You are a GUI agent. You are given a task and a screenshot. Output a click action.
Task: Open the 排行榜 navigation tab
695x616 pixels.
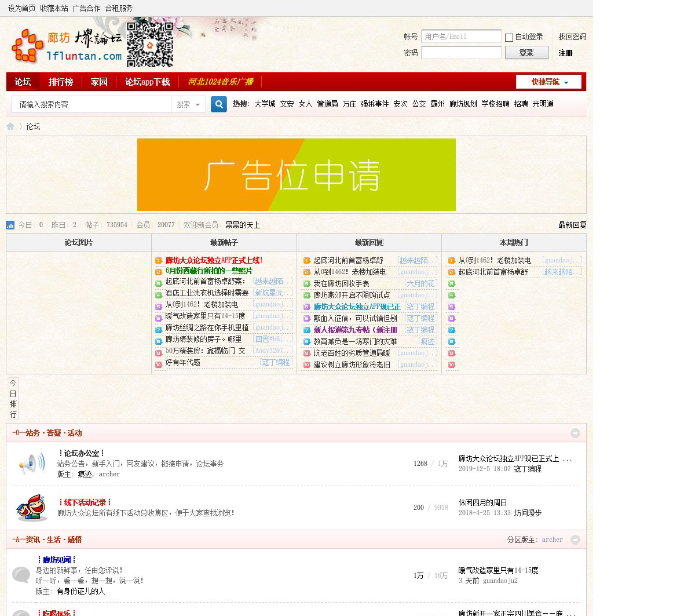[61, 82]
